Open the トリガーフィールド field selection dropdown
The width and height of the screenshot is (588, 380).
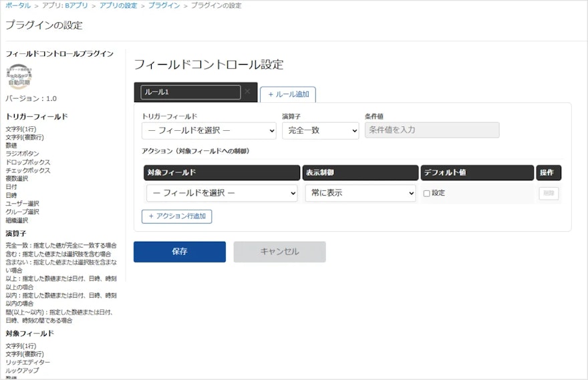click(x=209, y=130)
